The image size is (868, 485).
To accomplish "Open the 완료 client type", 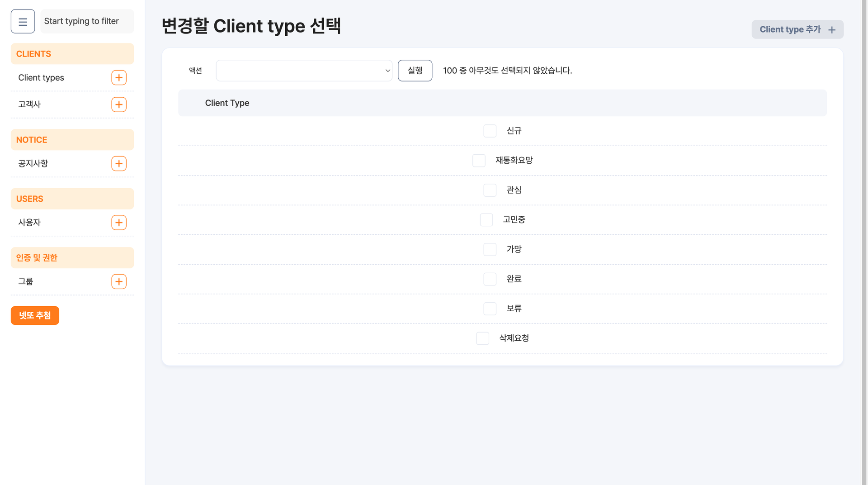I will 514,279.
